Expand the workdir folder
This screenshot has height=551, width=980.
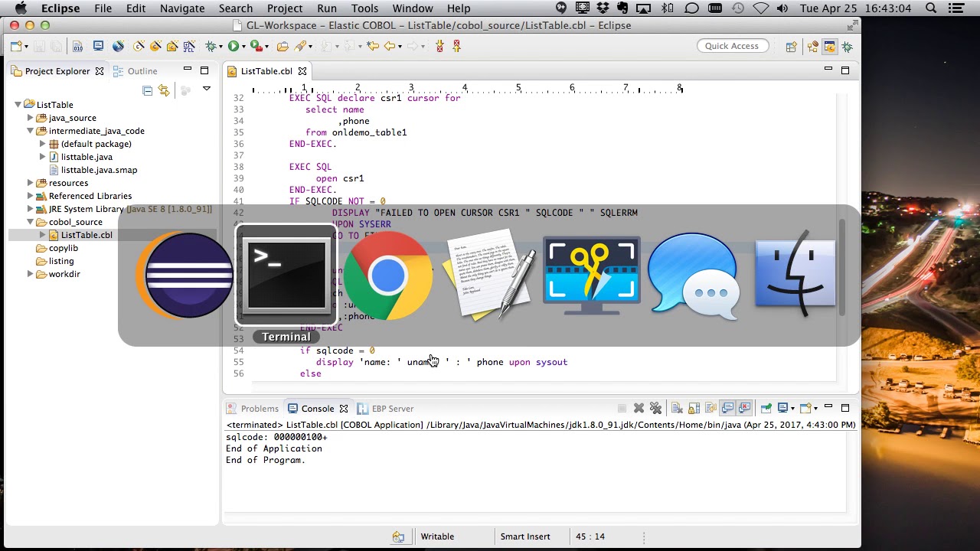[x=30, y=274]
